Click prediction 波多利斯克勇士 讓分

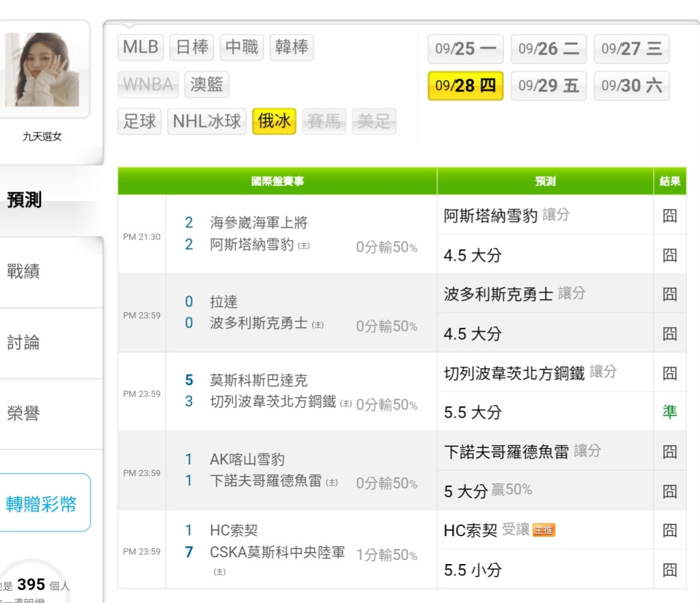(514, 294)
